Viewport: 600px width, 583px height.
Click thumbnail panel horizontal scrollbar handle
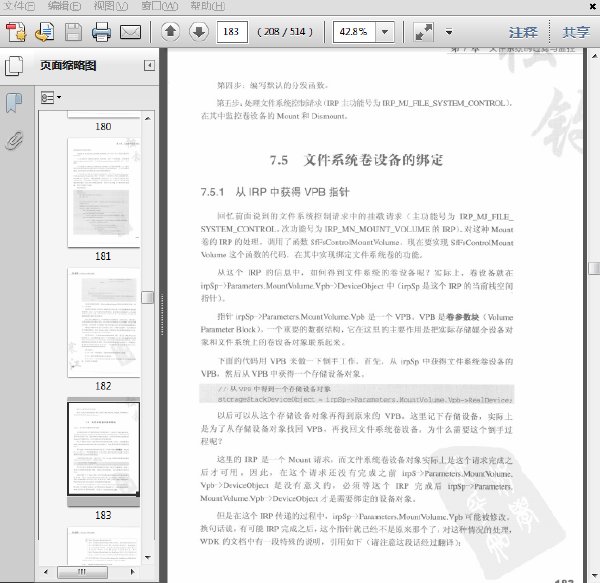82,572
